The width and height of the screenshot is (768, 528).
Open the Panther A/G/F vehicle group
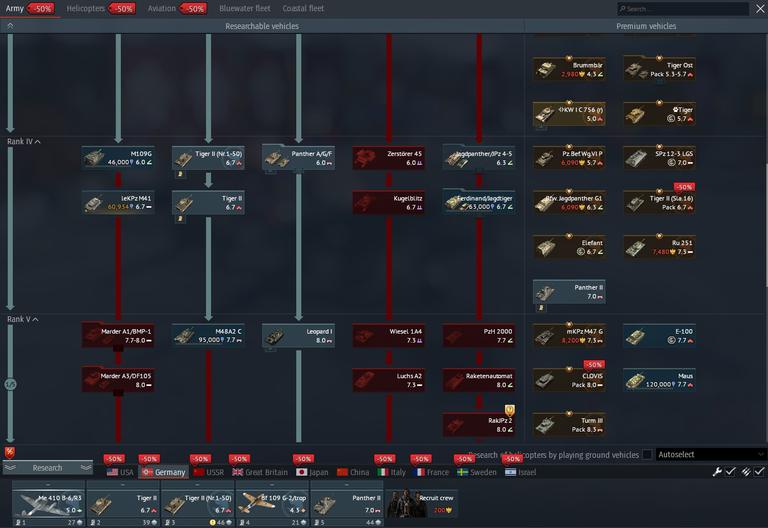pyautogui.click(x=298, y=158)
